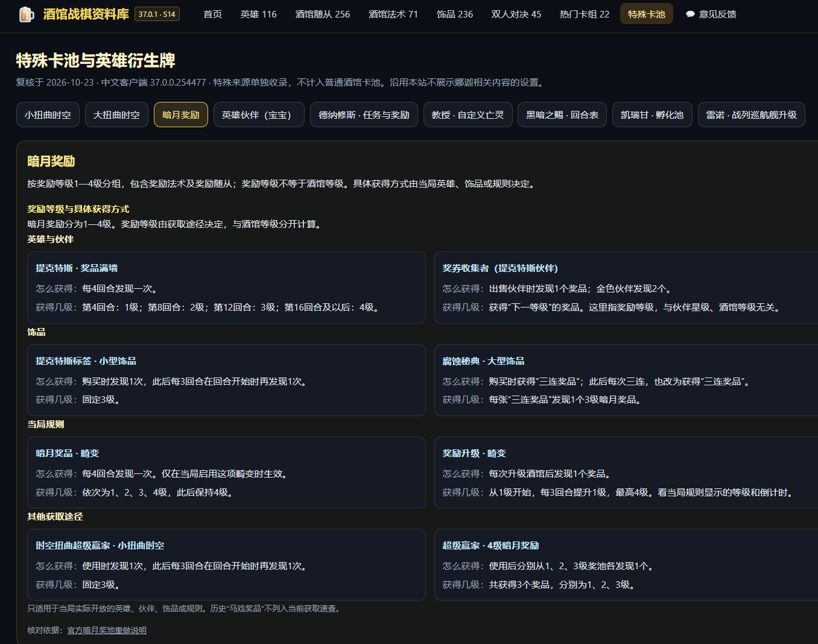Switch to 小扭曲时空 tab
Image resolution: width=818 pixels, height=644 pixels.
48,115
